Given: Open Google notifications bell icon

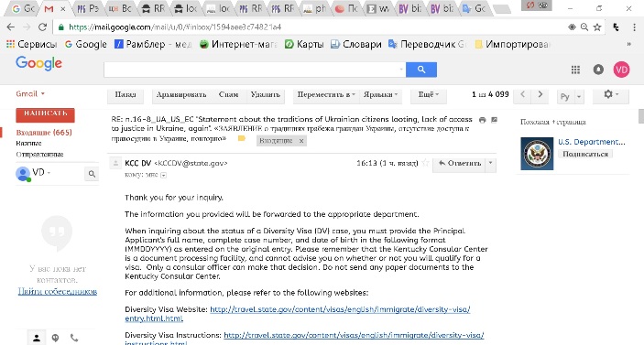Looking at the screenshot, I should click(598, 70).
